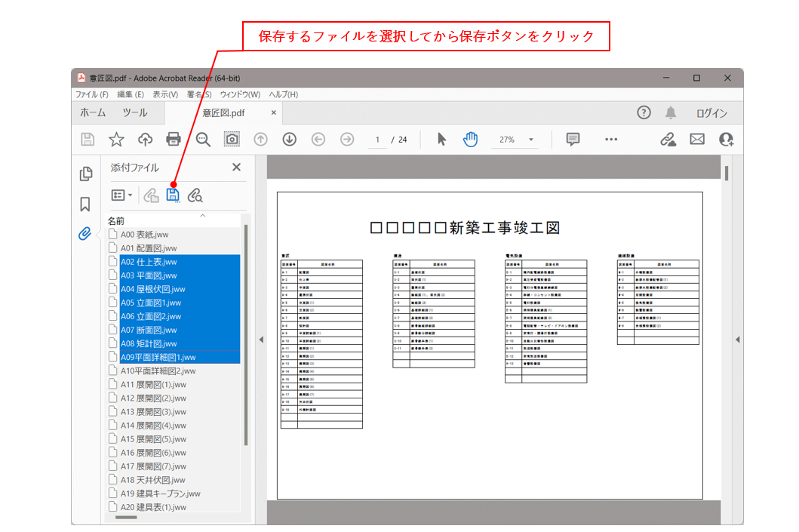
Task: Click the snapshot camera tool icon
Action: point(232,140)
